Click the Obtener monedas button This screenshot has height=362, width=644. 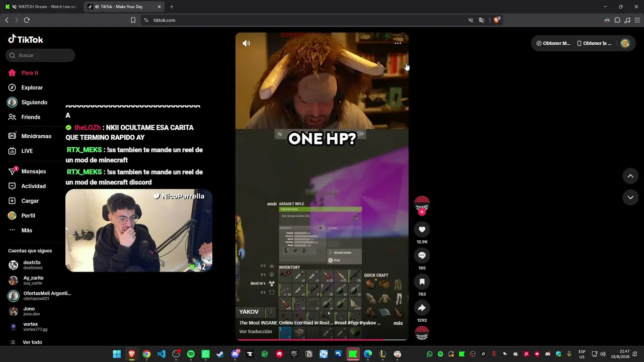[553, 43]
